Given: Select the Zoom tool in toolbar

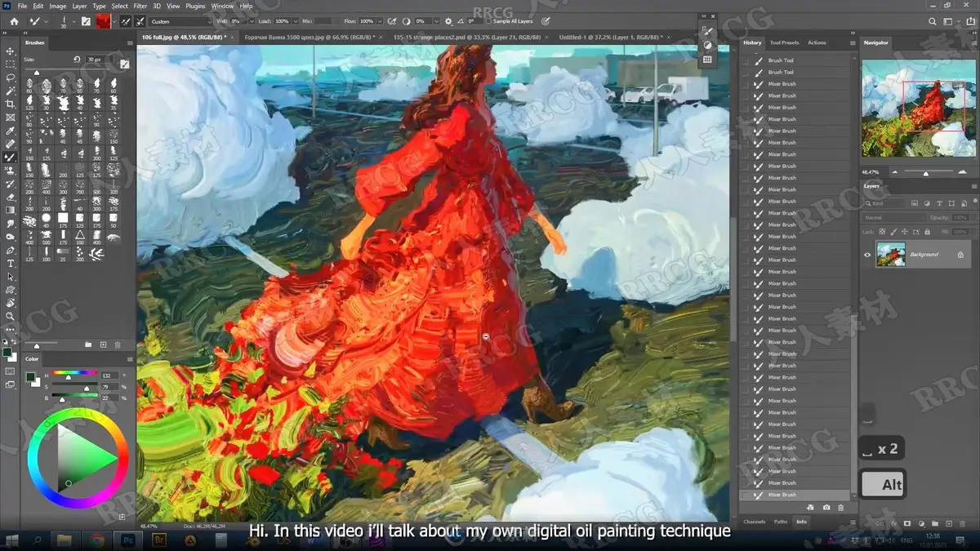Looking at the screenshot, I should [11, 316].
